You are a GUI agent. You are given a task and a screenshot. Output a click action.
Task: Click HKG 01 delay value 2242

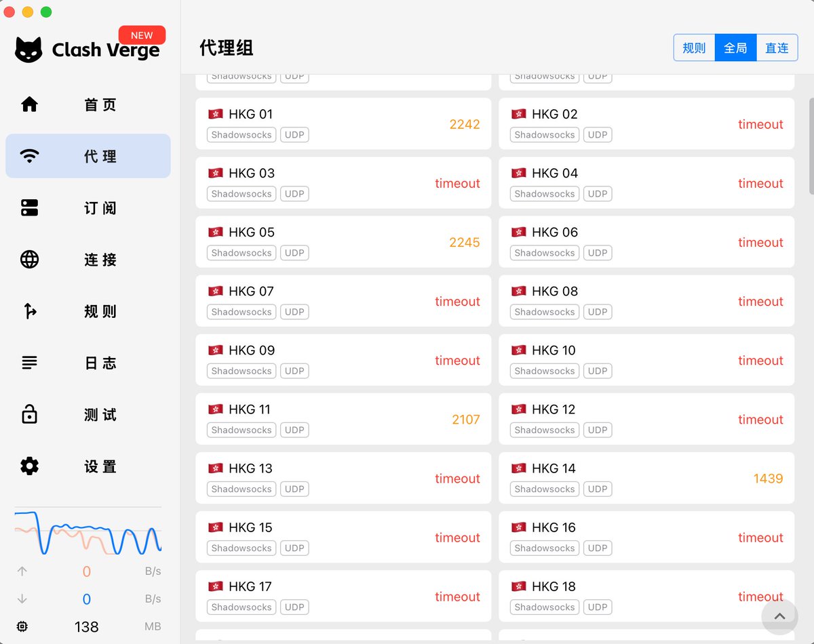pos(465,124)
